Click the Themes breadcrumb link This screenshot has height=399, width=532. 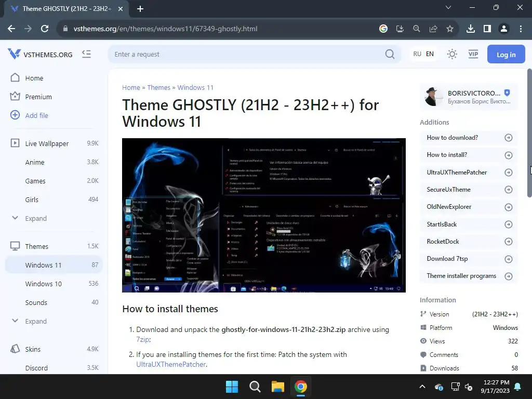click(159, 87)
